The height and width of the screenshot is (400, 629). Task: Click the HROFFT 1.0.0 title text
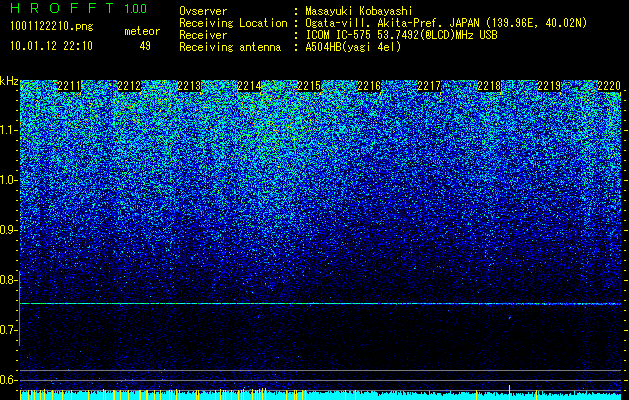pyautogui.click(x=79, y=8)
